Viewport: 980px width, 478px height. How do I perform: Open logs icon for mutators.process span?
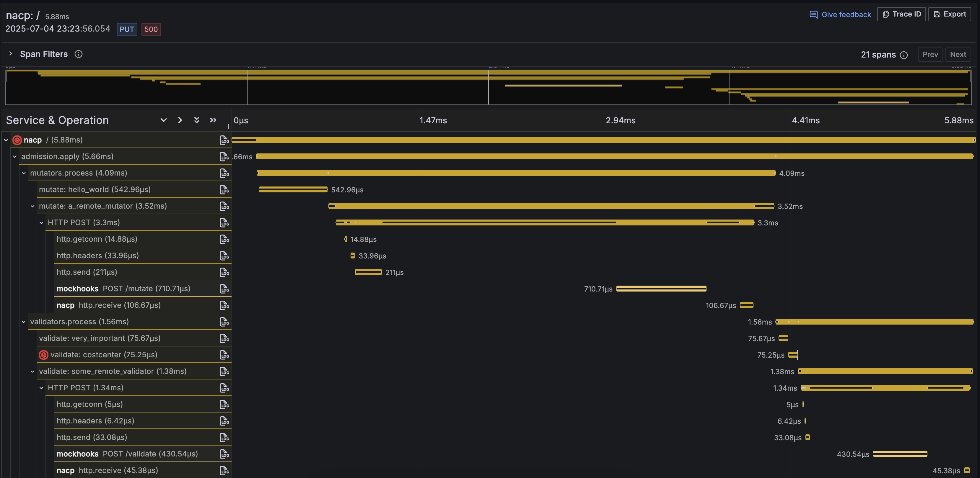(x=224, y=173)
